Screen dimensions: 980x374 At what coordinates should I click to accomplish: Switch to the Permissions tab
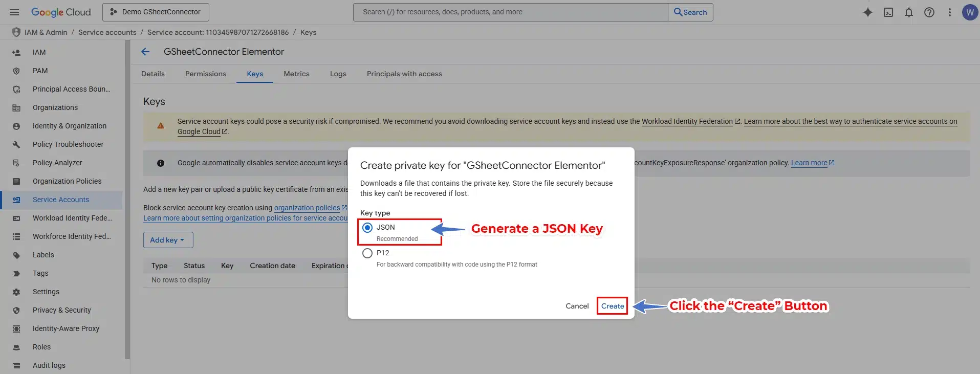(205, 74)
